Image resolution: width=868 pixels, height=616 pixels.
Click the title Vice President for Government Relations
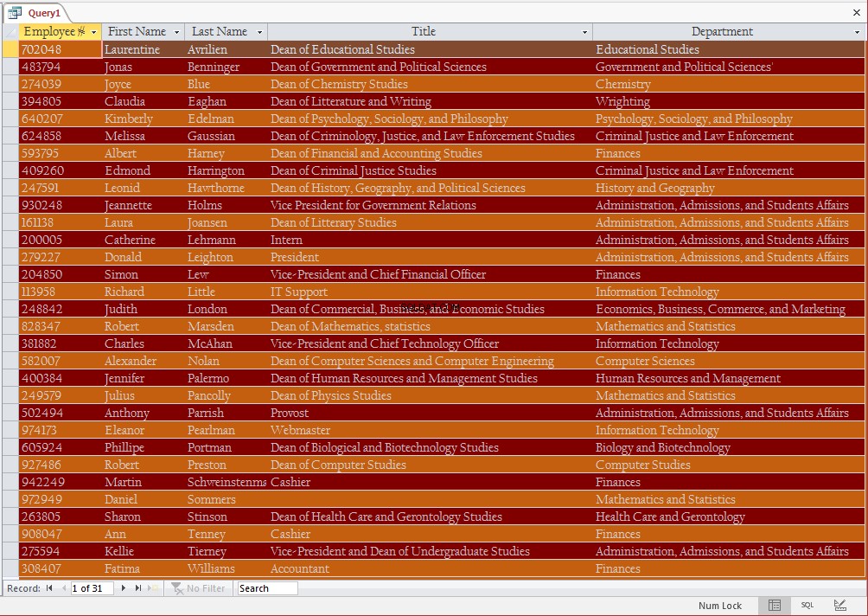(431, 205)
